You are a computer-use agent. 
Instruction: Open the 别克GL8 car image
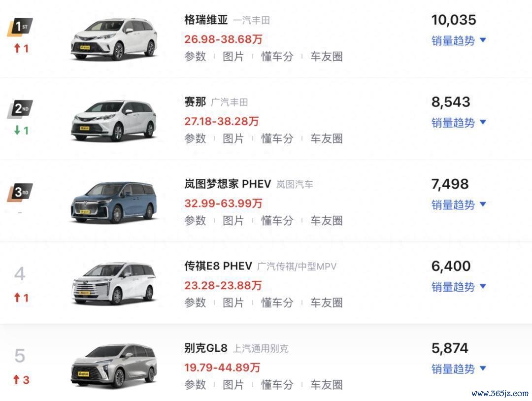pyautogui.click(x=114, y=366)
